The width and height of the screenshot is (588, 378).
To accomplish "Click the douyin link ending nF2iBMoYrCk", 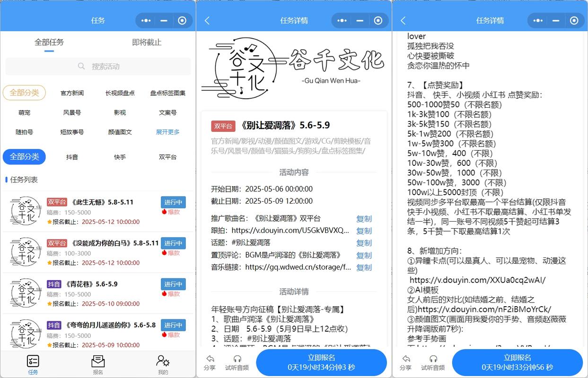I will click(484, 309).
